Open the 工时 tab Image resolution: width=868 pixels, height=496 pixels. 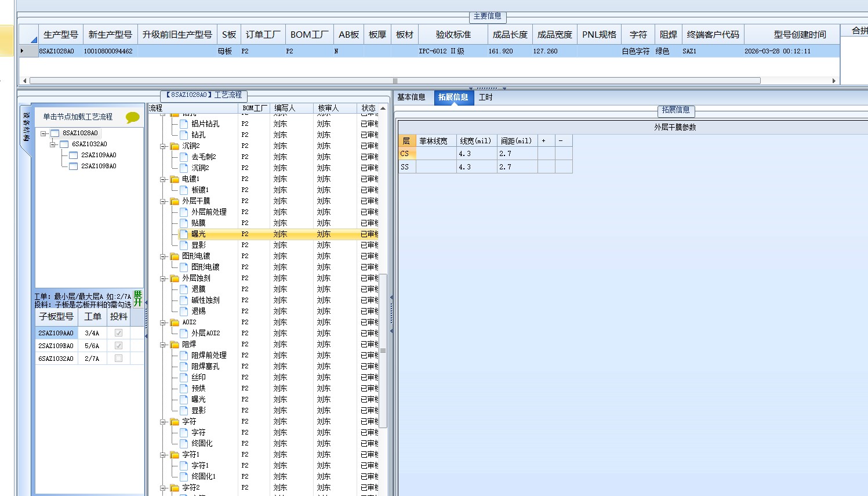pos(485,97)
